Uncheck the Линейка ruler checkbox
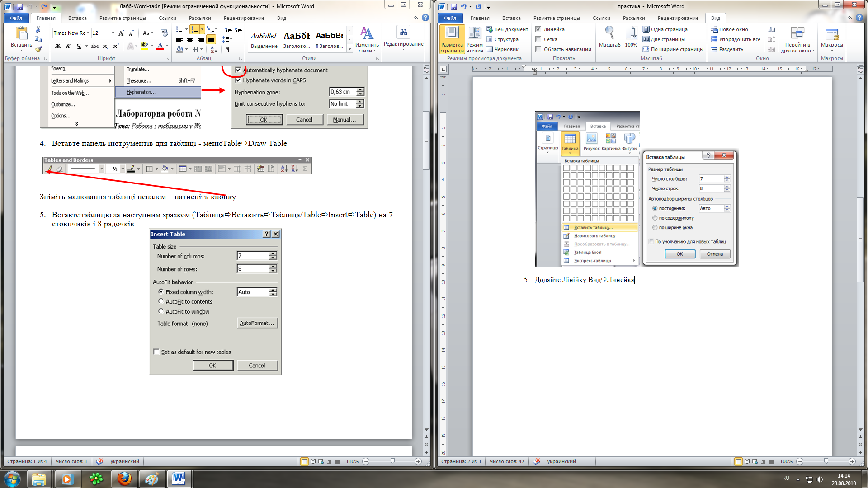 point(538,29)
